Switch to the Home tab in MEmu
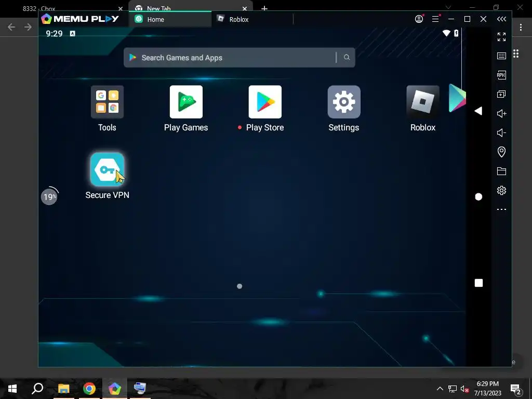 (x=170, y=19)
